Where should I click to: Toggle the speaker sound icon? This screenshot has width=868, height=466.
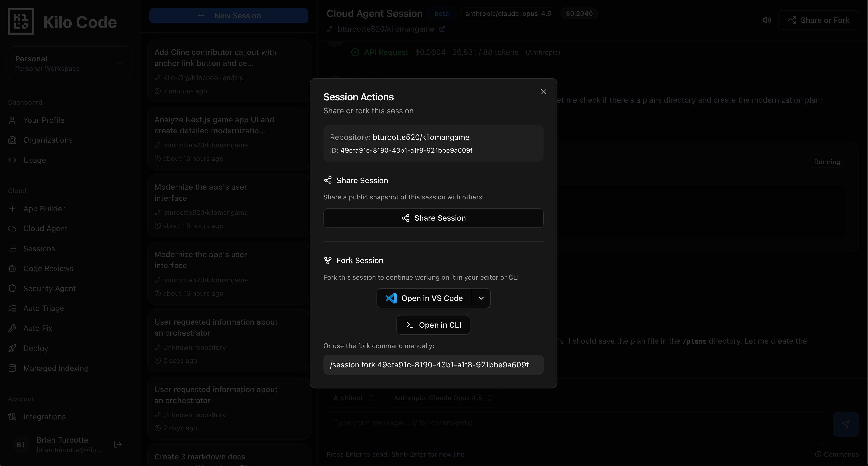[x=767, y=20]
